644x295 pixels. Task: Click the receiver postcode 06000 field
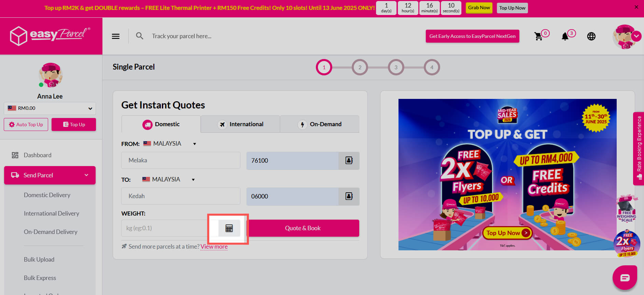pos(293,196)
